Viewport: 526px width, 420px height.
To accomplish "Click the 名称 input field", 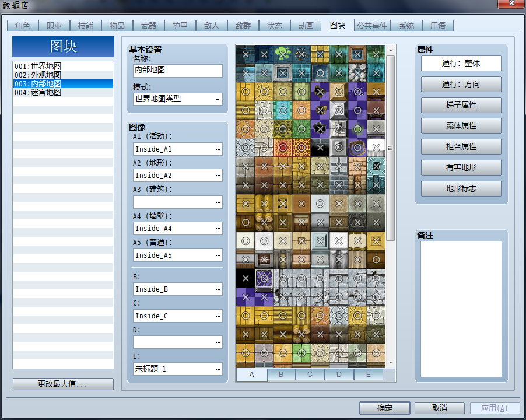I will [x=177, y=71].
